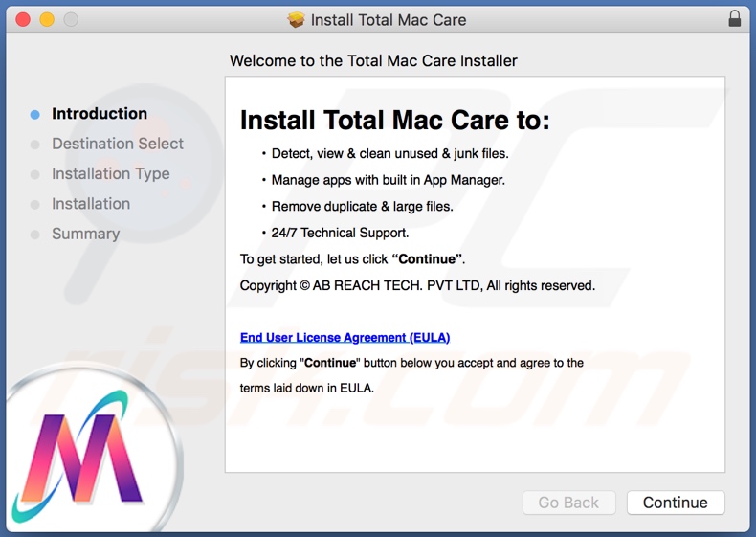
Task: Click 'Welcome to the Total Mac Care Installer'
Action: 373,61
